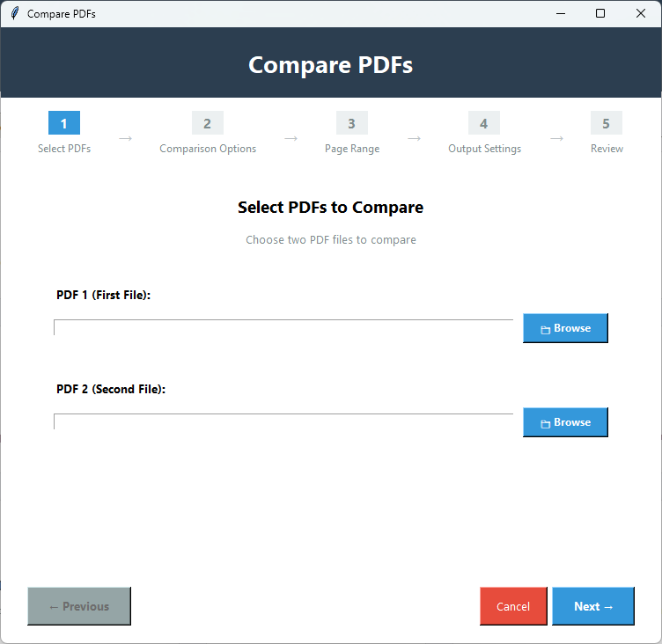This screenshot has height=644, width=662.
Task: Click the Browse button for PDF 1
Action: [x=565, y=328]
